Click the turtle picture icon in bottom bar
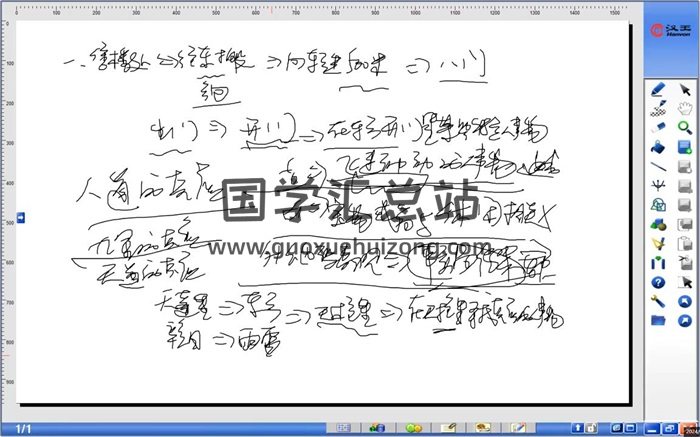The height and width of the screenshot is (437, 700). [483, 428]
